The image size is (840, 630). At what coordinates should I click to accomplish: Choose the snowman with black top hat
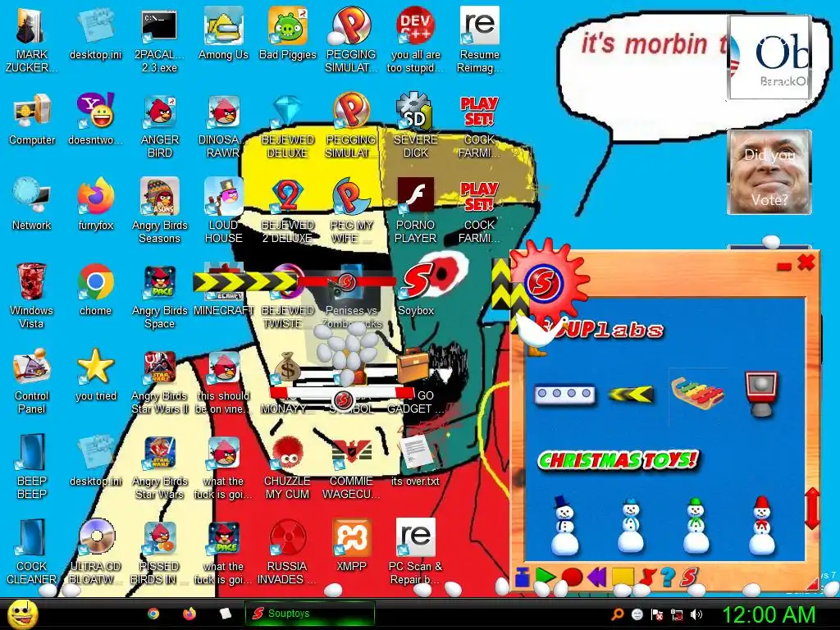pos(564,525)
